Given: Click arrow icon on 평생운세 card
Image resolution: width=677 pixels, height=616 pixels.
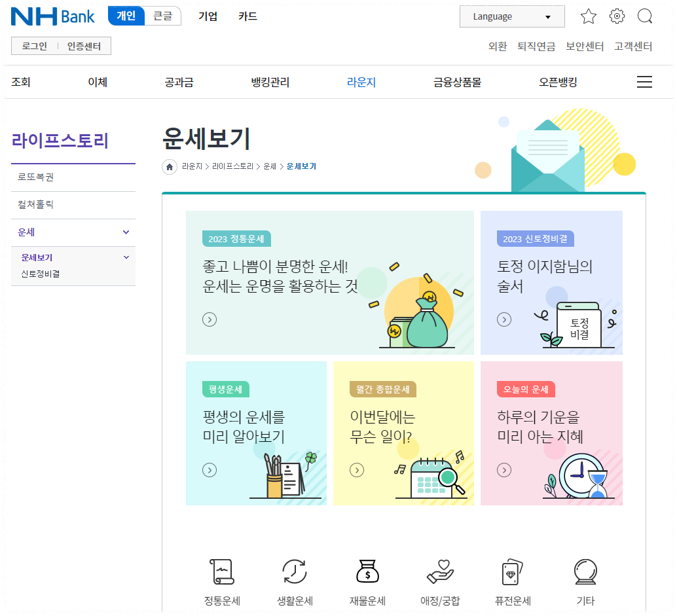Looking at the screenshot, I should [x=210, y=469].
